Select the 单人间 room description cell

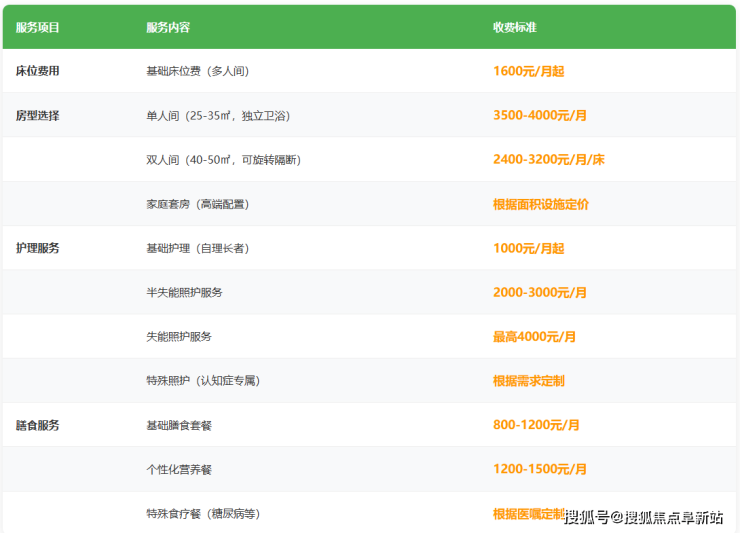tap(217, 116)
